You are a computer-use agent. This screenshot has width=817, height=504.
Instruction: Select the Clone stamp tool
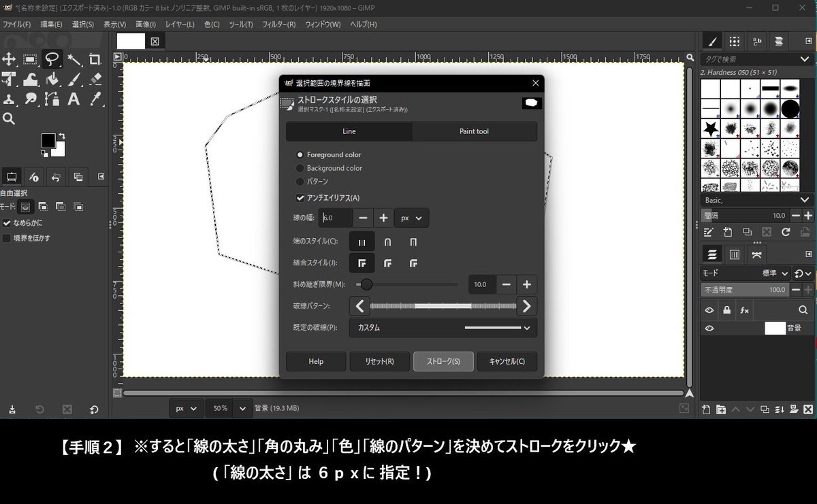tap(9, 99)
